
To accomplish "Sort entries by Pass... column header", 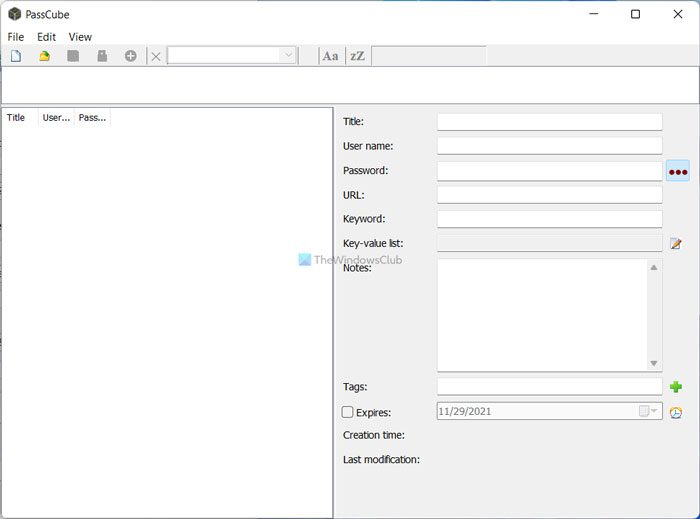I will (x=92, y=118).
